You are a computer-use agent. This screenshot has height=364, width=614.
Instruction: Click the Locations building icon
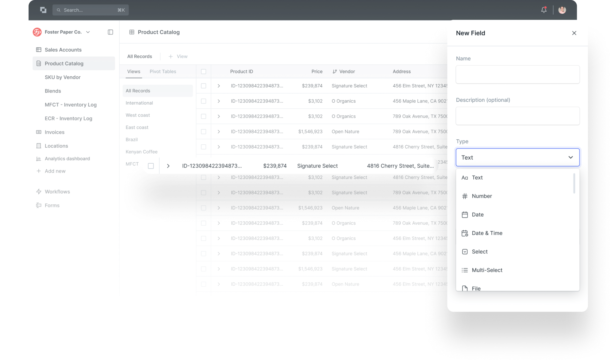click(39, 146)
